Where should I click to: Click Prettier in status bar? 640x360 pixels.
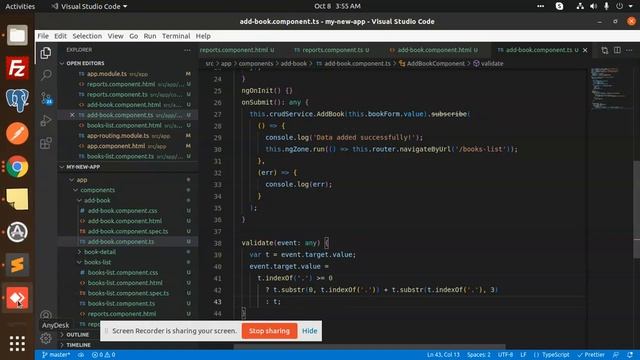[591, 355]
